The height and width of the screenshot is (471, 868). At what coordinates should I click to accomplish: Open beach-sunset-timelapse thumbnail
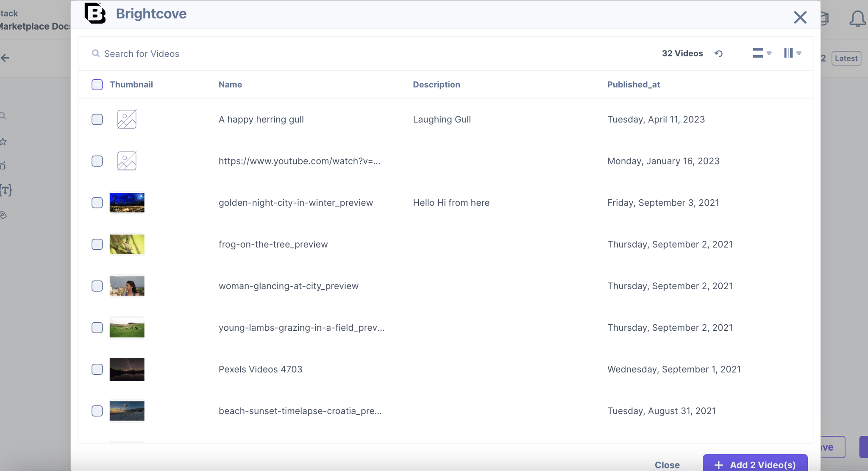(x=127, y=411)
